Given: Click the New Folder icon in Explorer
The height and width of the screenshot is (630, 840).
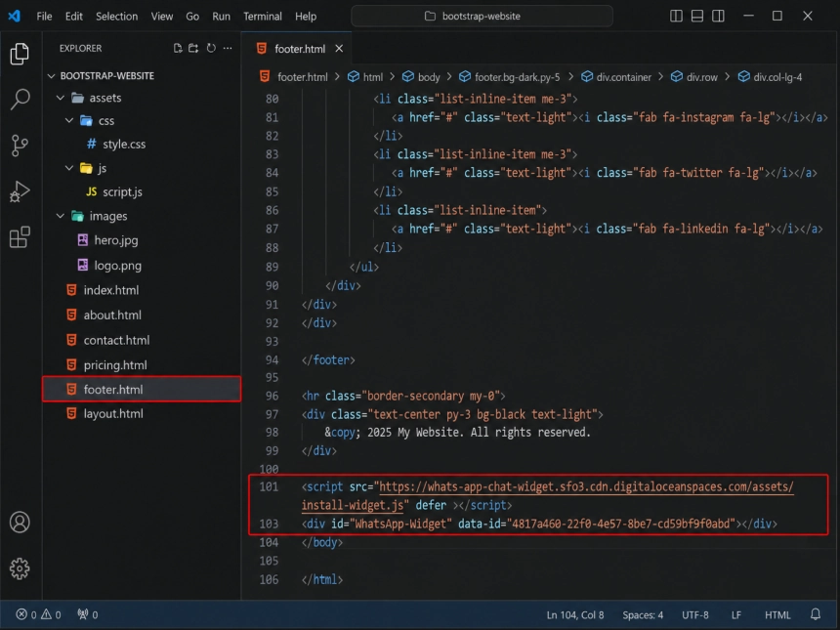Looking at the screenshot, I should point(193,48).
